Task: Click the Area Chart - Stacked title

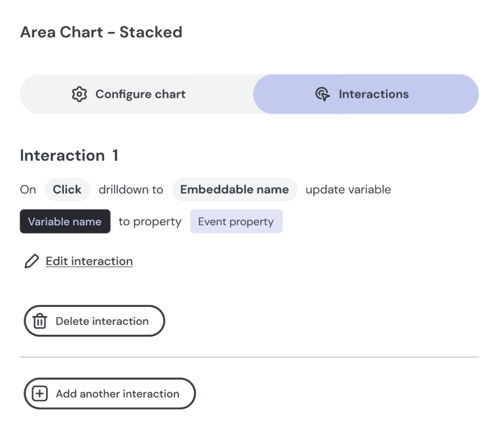Action: [101, 32]
